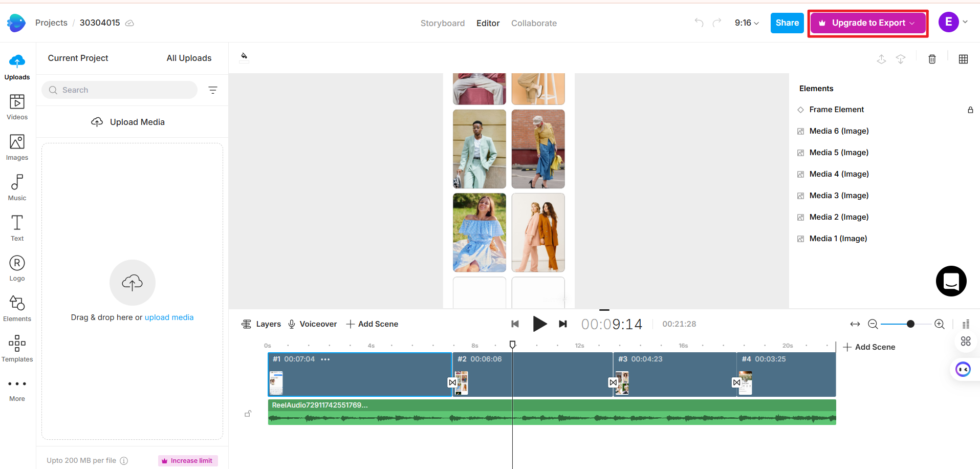Click the upload media link

(x=169, y=317)
